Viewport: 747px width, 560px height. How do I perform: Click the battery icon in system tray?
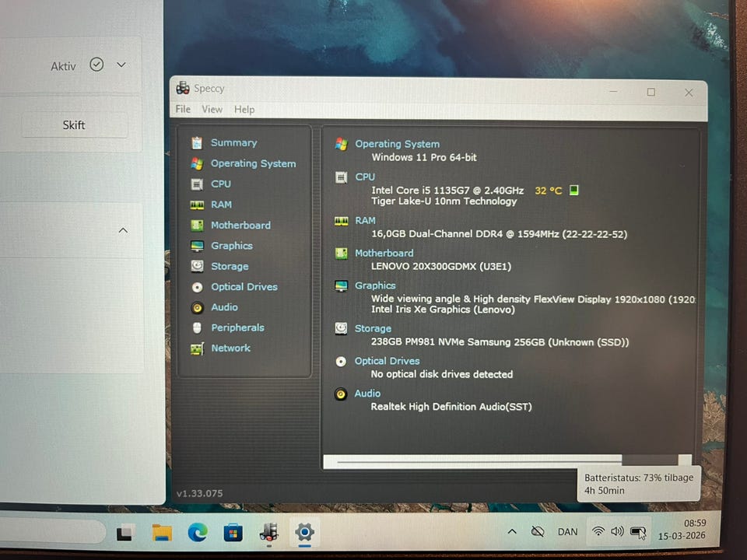(637, 531)
